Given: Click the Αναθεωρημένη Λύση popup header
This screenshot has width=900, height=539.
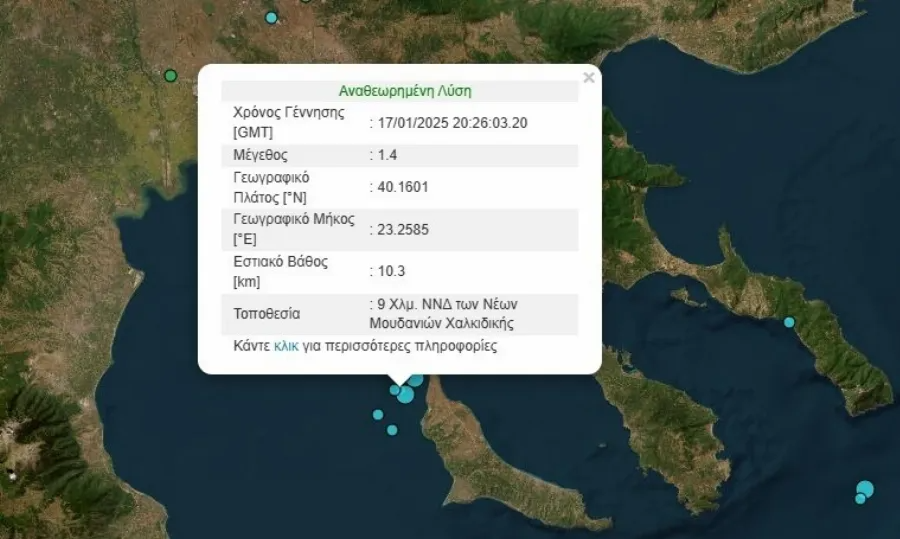Looking at the screenshot, I should pos(405,91).
